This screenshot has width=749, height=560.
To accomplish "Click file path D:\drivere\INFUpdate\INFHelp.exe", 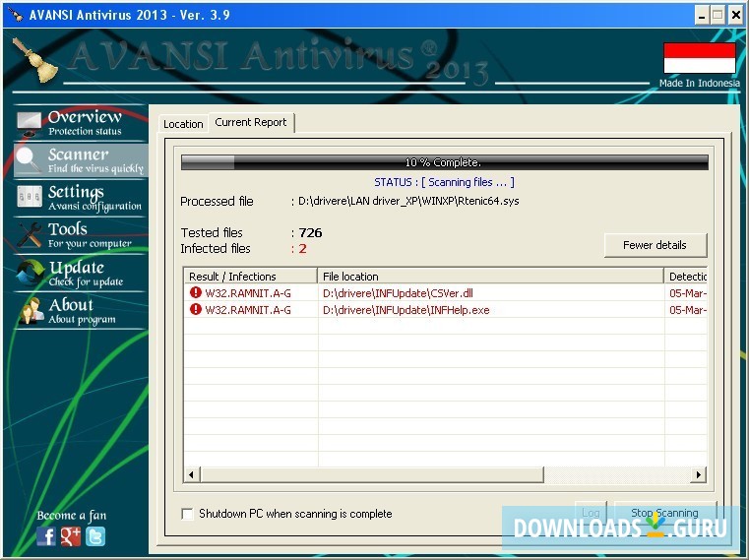I will point(406,310).
